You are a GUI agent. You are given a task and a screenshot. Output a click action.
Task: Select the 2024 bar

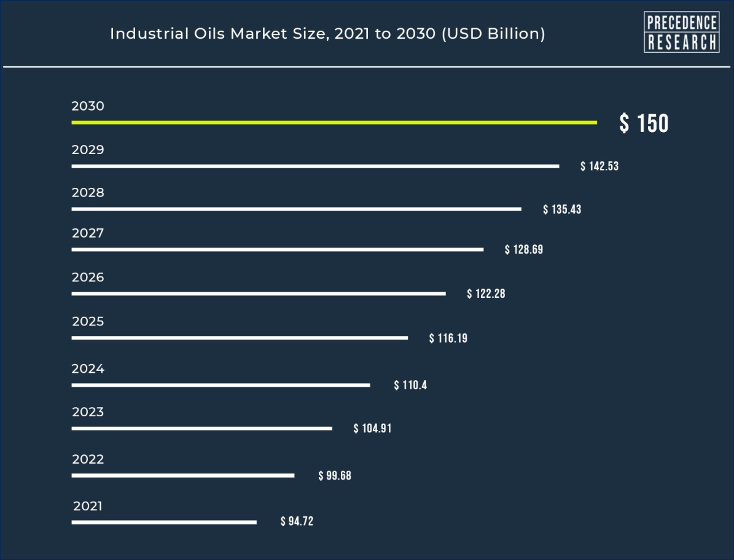(221, 384)
